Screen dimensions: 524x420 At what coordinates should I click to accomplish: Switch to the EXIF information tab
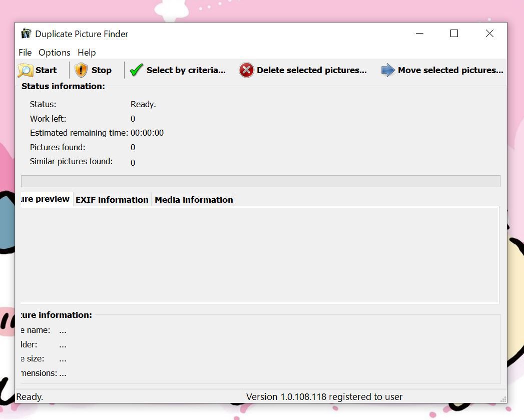coord(112,200)
